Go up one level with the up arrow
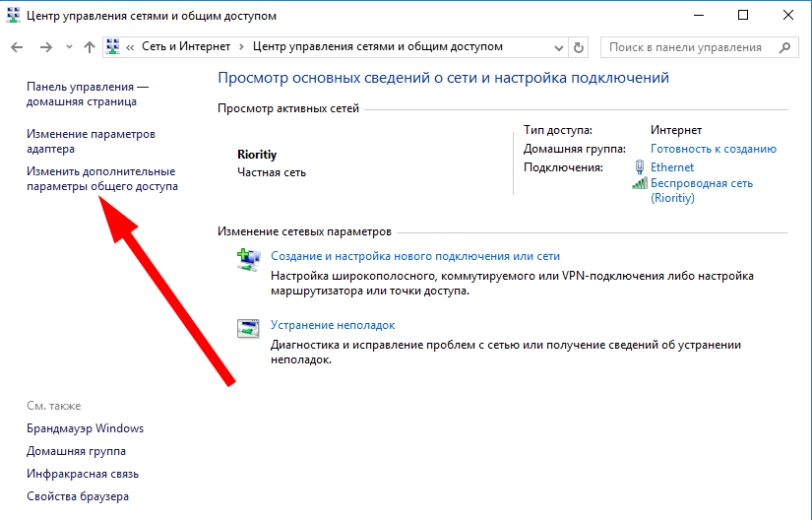Viewport: 812px width, 520px height. coord(89,47)
